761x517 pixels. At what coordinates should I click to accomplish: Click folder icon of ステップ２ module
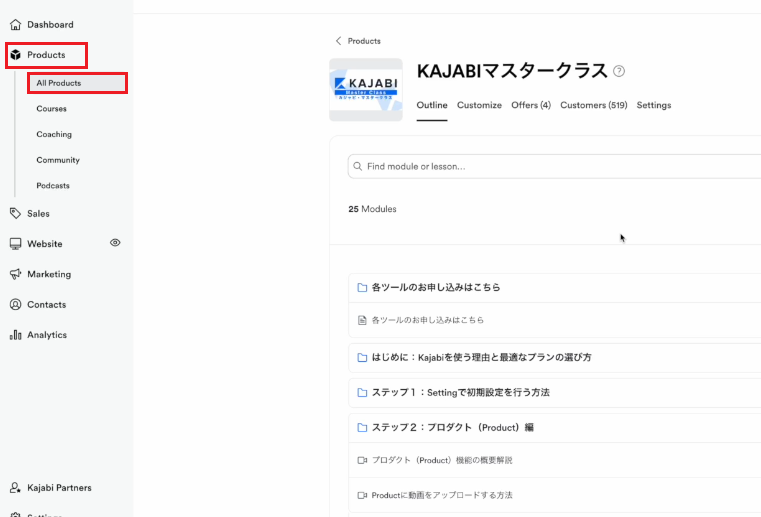[x=362, y=428]
